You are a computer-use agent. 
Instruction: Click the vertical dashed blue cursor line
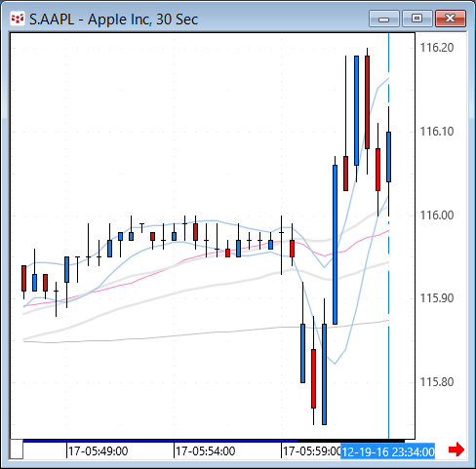point(388,236)
